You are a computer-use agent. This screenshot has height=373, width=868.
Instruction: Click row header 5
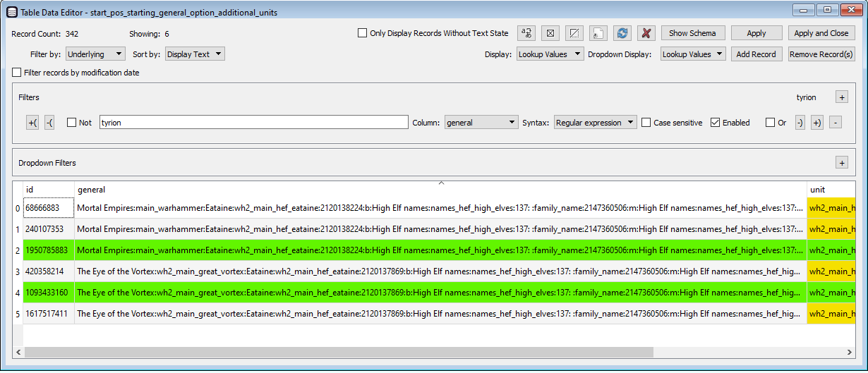point(18,313)
